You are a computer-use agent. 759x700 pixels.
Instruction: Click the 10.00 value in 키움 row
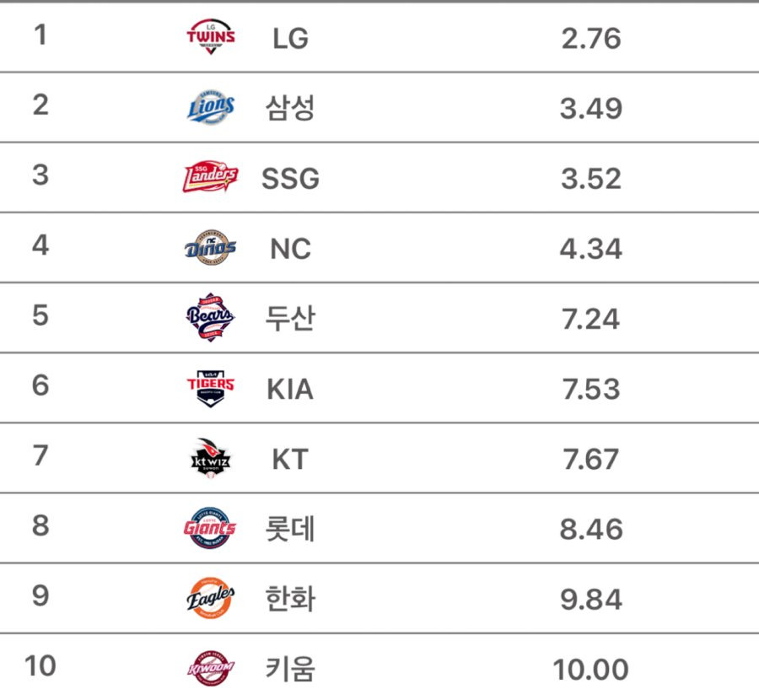click(x=590, y=670)
